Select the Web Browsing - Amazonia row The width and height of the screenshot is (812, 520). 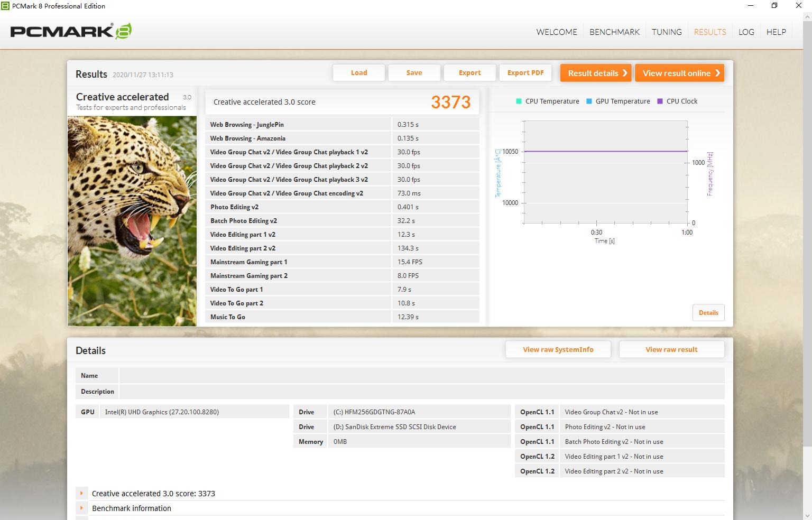click(342, 138)
